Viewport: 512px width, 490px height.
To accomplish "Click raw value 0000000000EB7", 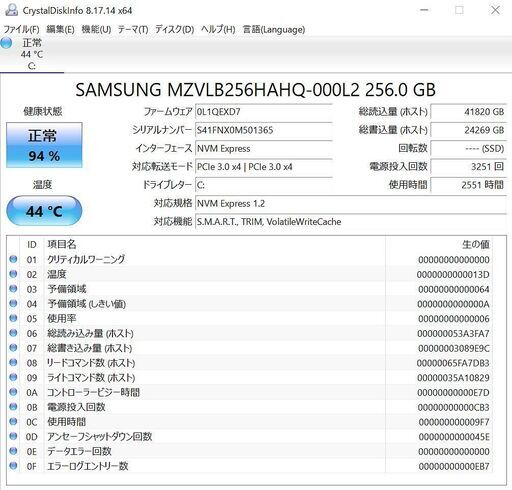I will pos(454,466).
